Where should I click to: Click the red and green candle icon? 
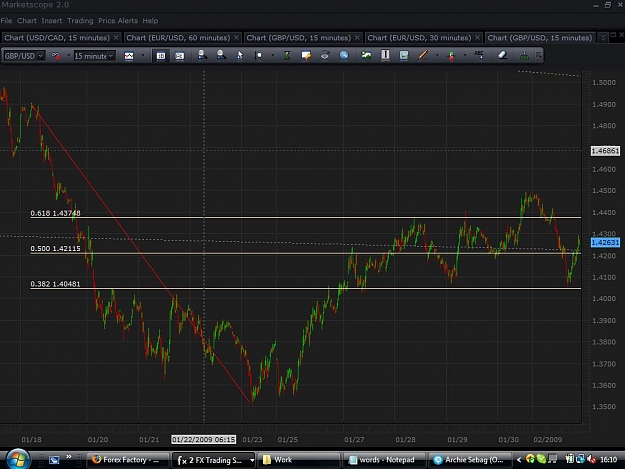pos(452,56)
